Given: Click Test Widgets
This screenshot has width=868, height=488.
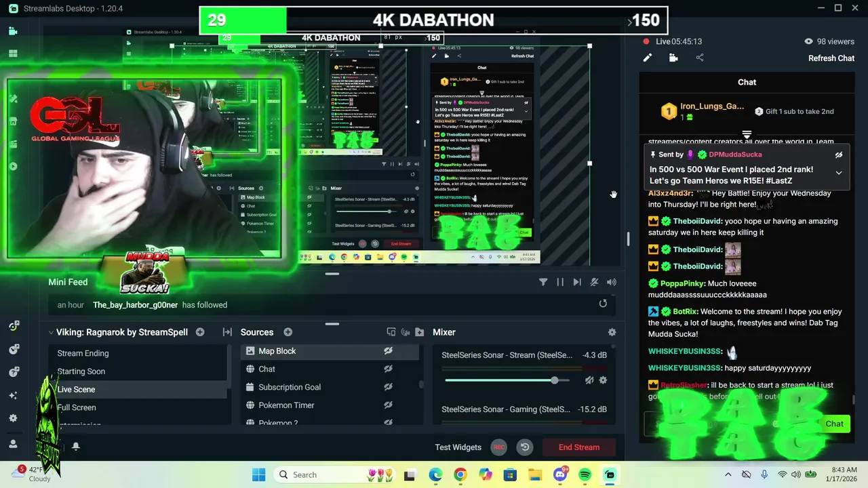Looking at the screenshot, I should (x=458, y=447).
